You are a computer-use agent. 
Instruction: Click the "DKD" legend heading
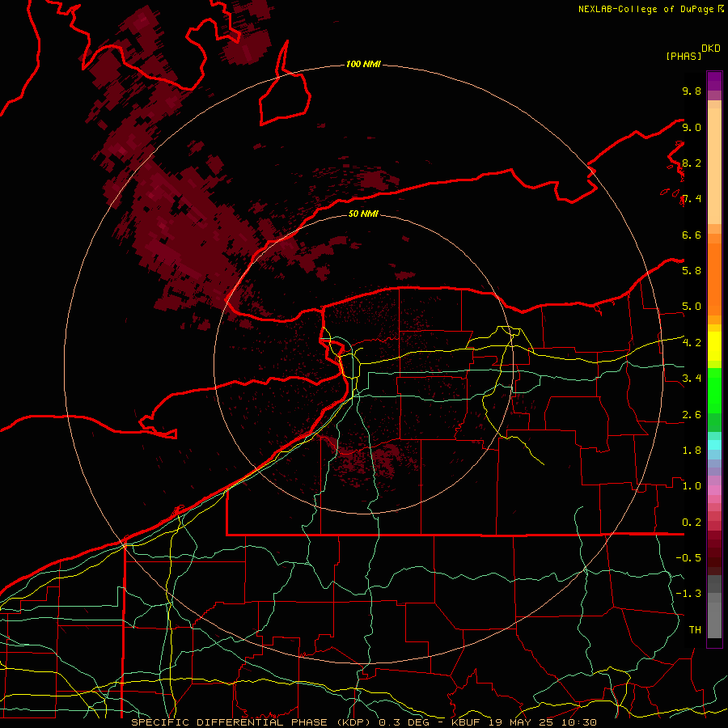711,49
